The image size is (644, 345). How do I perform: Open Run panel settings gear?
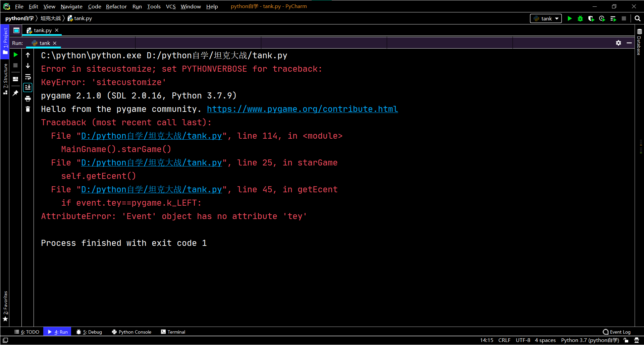[619, 43]
